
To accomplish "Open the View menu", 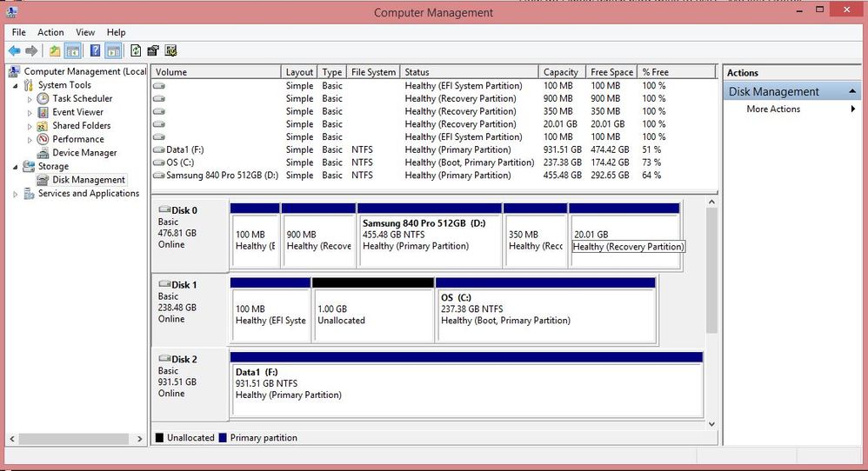I will (85, 32).
